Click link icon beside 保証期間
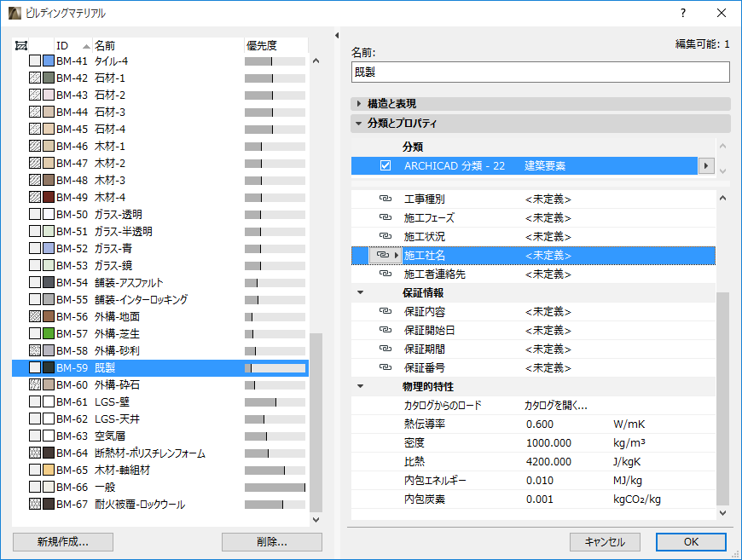This screenshot has height=560, width=742. [385, 349]
